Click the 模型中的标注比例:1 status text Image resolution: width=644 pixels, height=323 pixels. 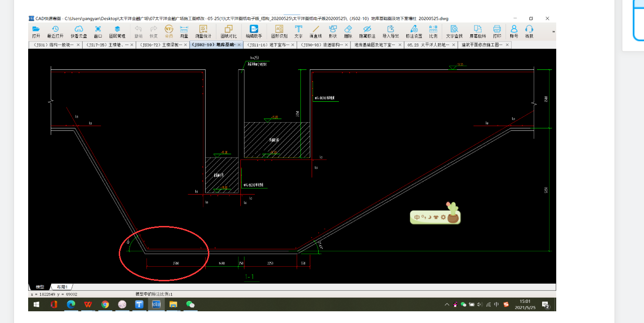coord(153,294)
